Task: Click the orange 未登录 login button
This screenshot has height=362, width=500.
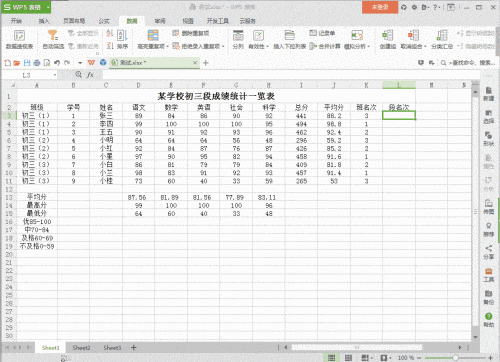Action: [380, 7]
